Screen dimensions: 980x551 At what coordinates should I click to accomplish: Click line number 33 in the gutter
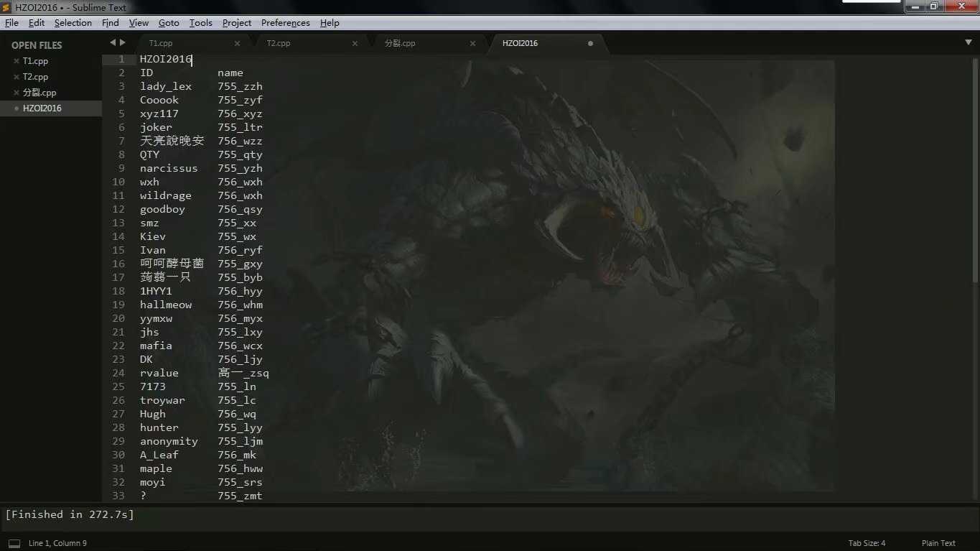118,496
